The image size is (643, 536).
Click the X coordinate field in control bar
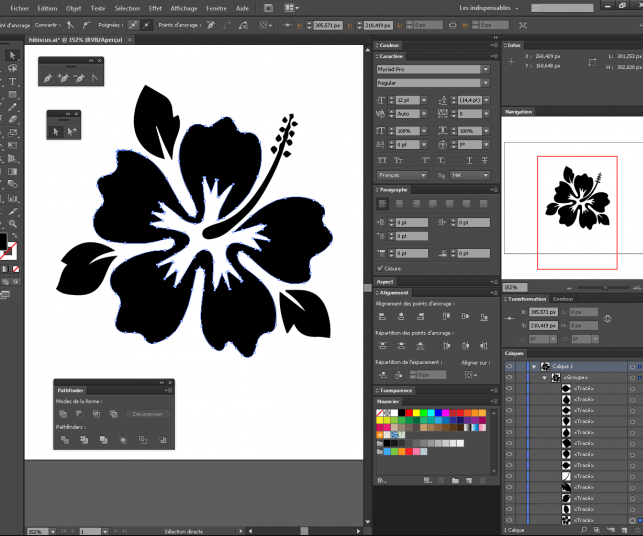tap(328, 25)
